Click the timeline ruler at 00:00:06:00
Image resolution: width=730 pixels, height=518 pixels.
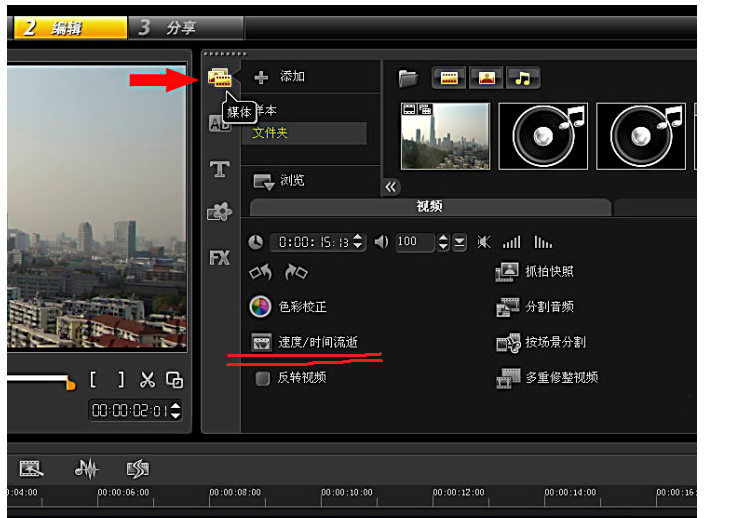123,492
